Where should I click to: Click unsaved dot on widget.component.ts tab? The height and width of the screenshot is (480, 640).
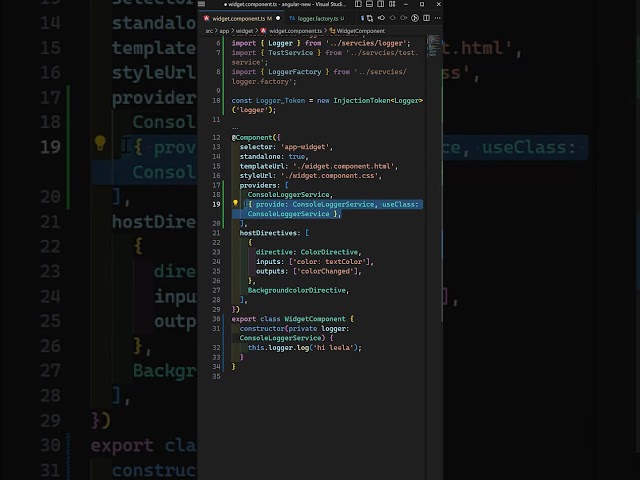point(278,18)
